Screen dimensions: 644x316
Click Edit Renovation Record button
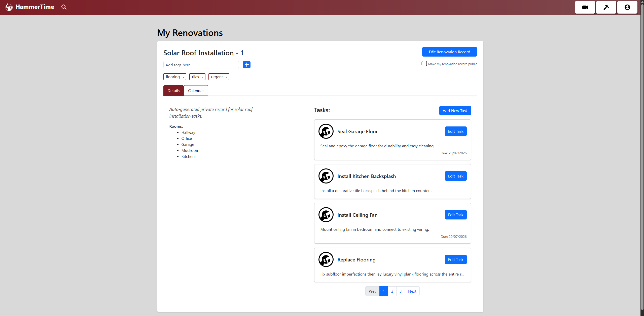coord(449,52)
